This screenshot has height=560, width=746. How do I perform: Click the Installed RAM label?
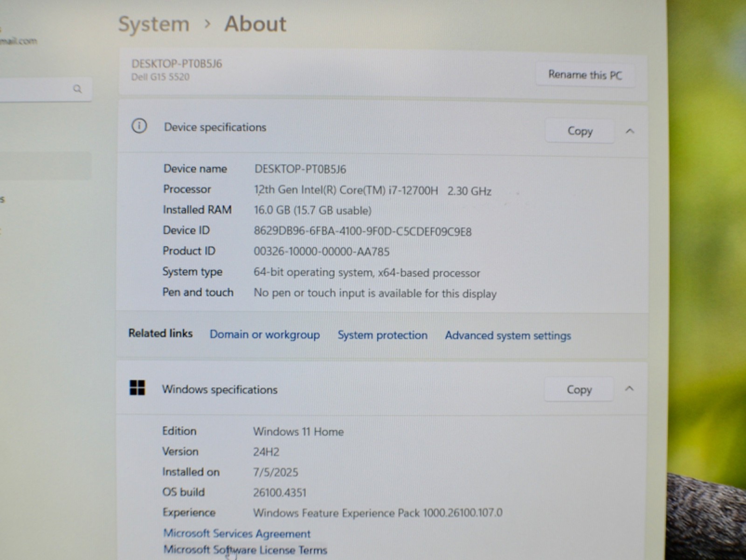197,210
